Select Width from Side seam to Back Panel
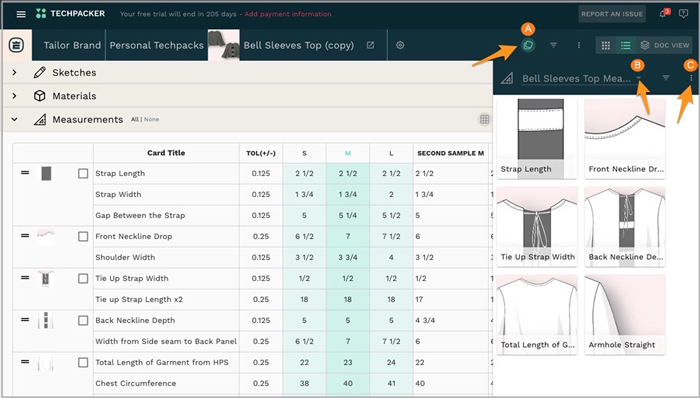Image resolution: width=700 pixels, height=398 pixels. (x=166, y=341)
